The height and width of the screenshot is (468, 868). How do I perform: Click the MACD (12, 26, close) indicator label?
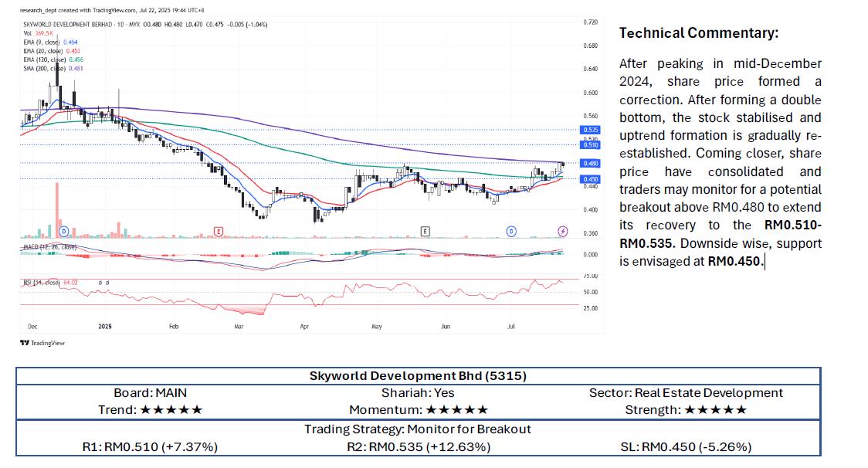[x=49, y=247]
